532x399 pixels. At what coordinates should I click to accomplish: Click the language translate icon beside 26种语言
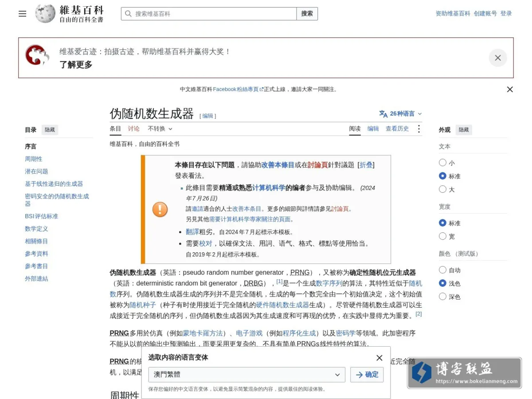click(383, 114)
